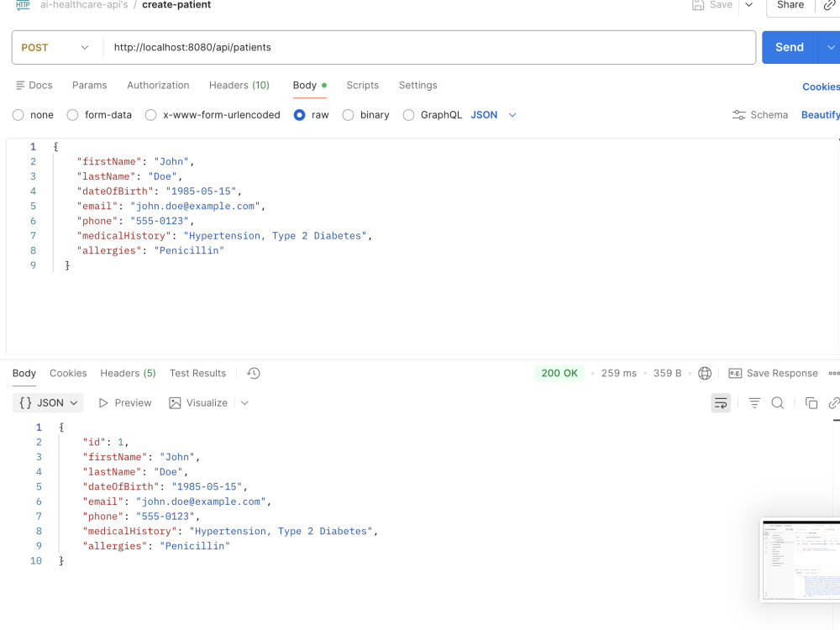
Task: Switch to the Authorization tab
Action: [158, 85]
